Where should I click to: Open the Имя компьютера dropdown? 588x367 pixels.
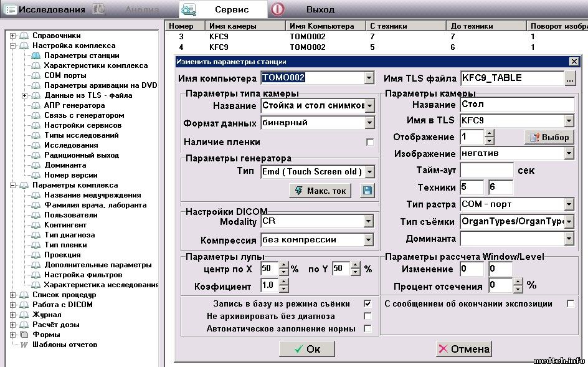[369, 79]
